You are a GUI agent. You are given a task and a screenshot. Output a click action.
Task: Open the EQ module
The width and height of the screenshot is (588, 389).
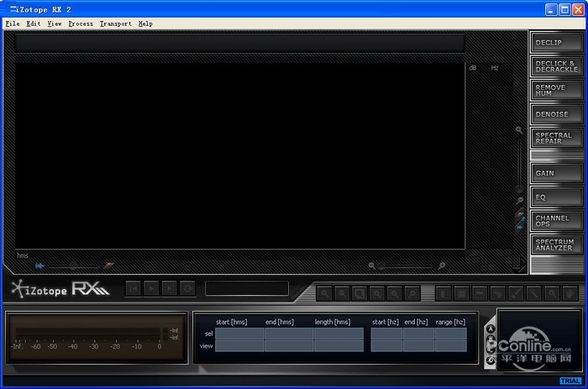[557, 197]
